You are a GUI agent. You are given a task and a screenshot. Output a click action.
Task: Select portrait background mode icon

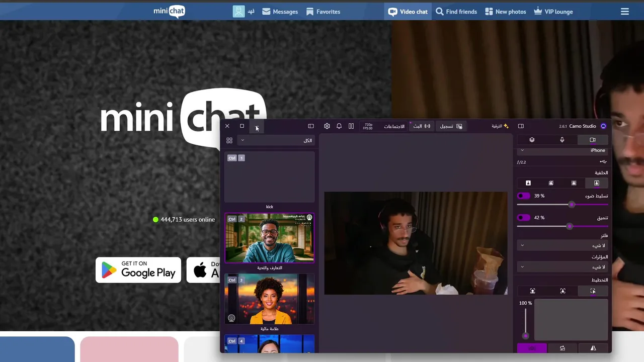tap(597, 183)
